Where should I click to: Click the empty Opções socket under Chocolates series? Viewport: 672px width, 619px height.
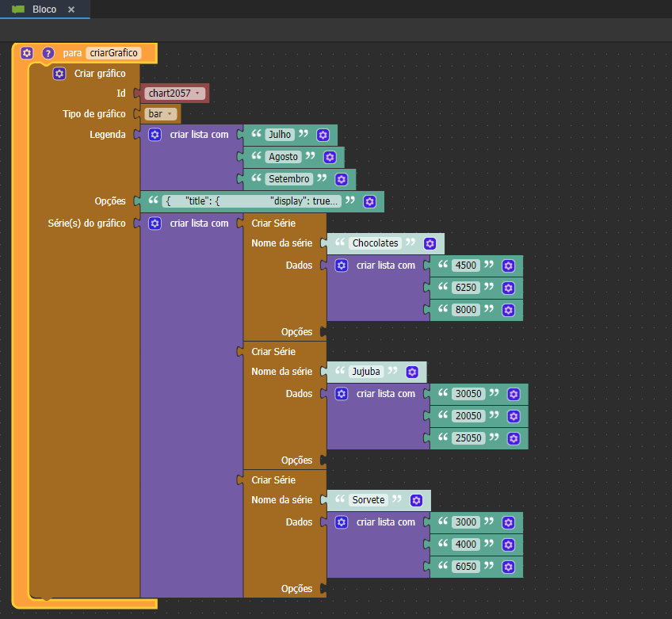323,332
